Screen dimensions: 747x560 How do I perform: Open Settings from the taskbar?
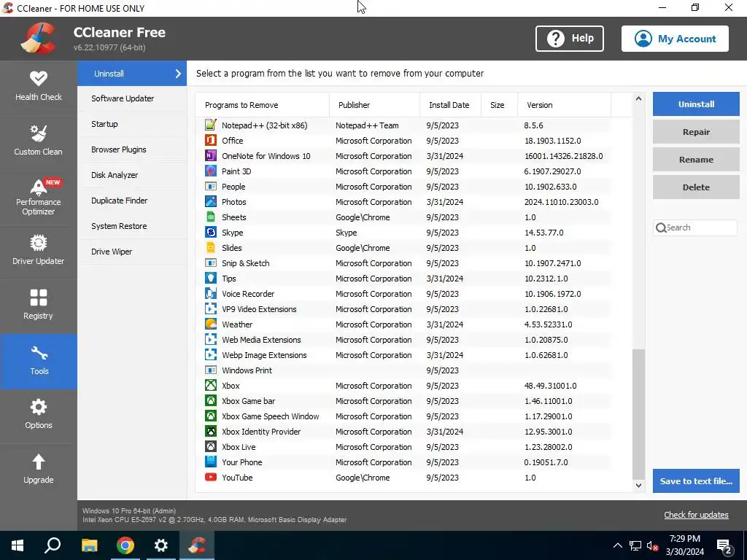(161, 545)
